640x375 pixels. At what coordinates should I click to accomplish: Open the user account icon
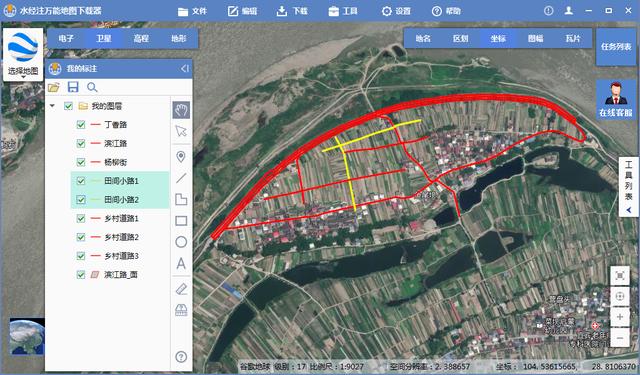tap(569, 11)
